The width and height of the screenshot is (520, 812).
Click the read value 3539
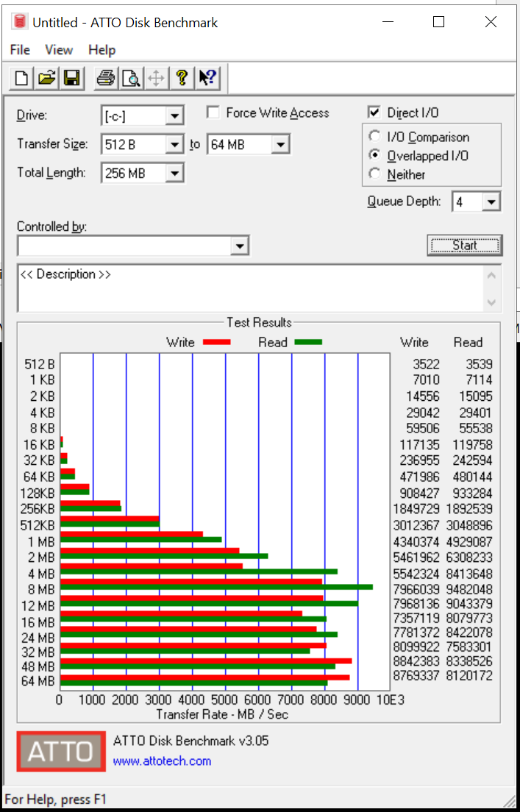click(x=480, y=364)
